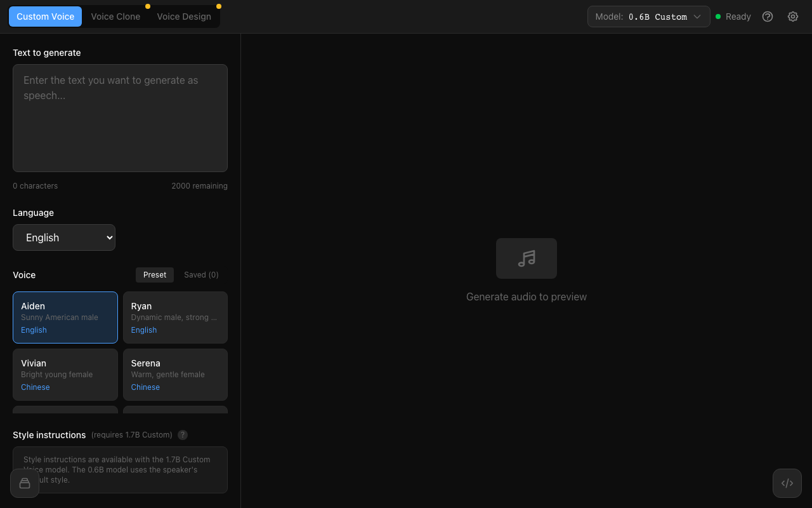Click the code brackets icon button
This screenshot has height=508, width=812.
click(787, 483)
